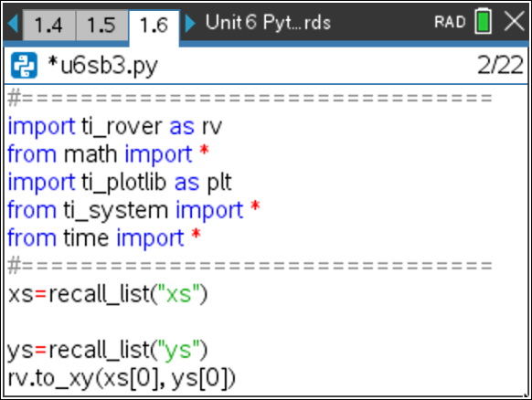Switch to page tab 1.4

48,26
